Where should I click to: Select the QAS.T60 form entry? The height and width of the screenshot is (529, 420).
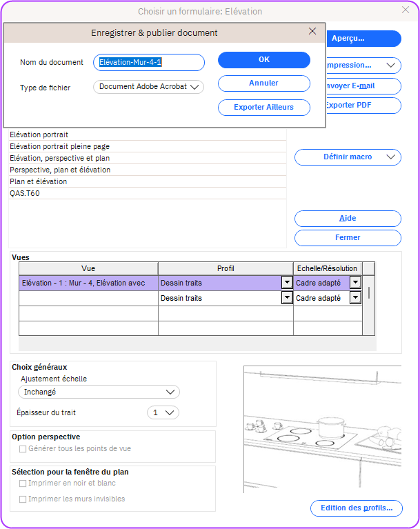coord(25,194)
